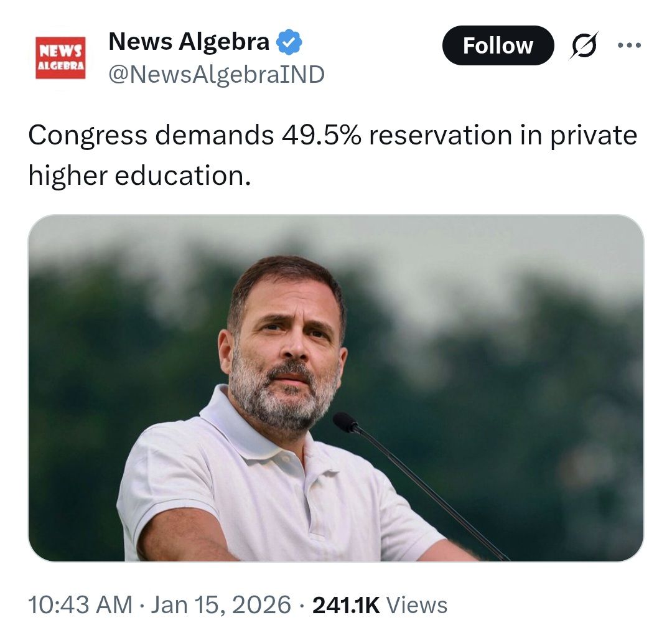The width and height of the screenshot is (672, 638).
Task: Click the word Views beside the count
Action: [x=417, y=605]
